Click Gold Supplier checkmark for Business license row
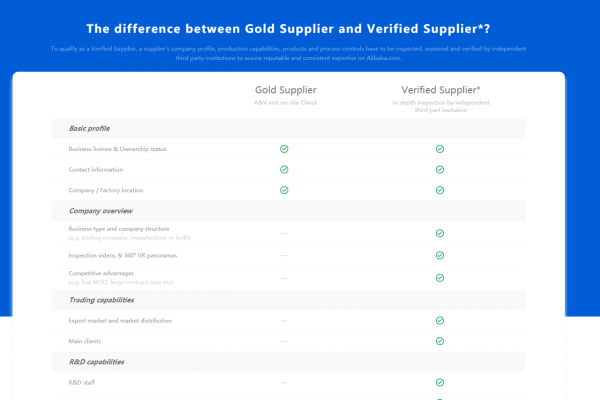The image size is (600, 400). coord(284,149)
